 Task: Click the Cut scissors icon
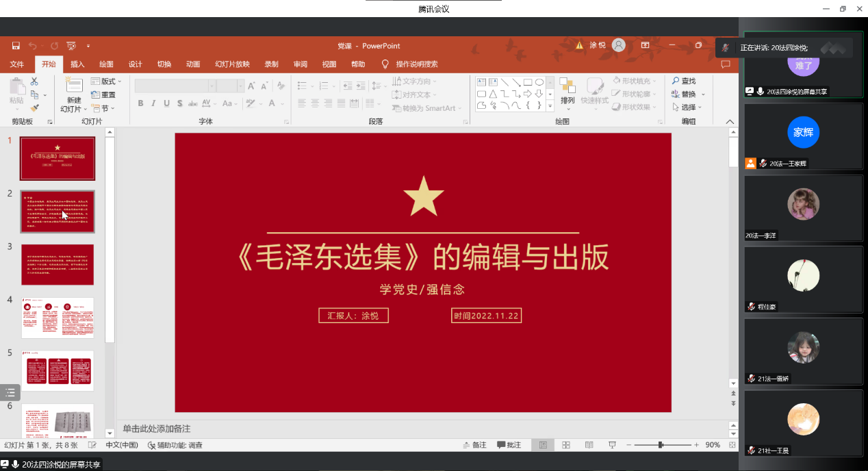click(x=34, y=82)
